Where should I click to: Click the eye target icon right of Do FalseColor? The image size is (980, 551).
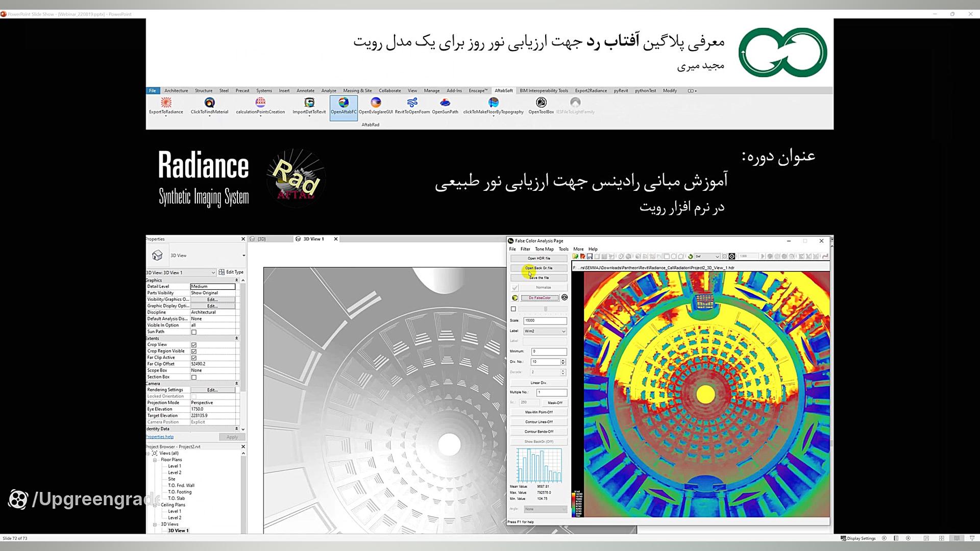click(565, 297)
